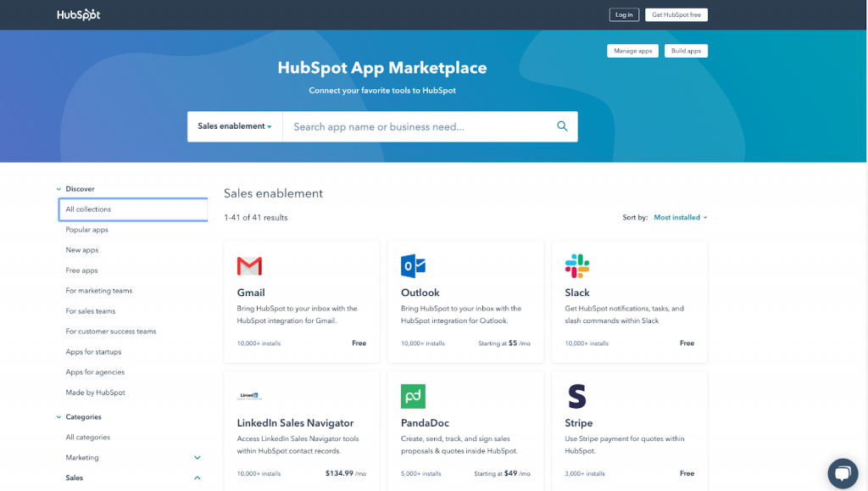868x491 pixels.
Task: Click '1-41 of 41 results' text
Action: click(256, 218)
